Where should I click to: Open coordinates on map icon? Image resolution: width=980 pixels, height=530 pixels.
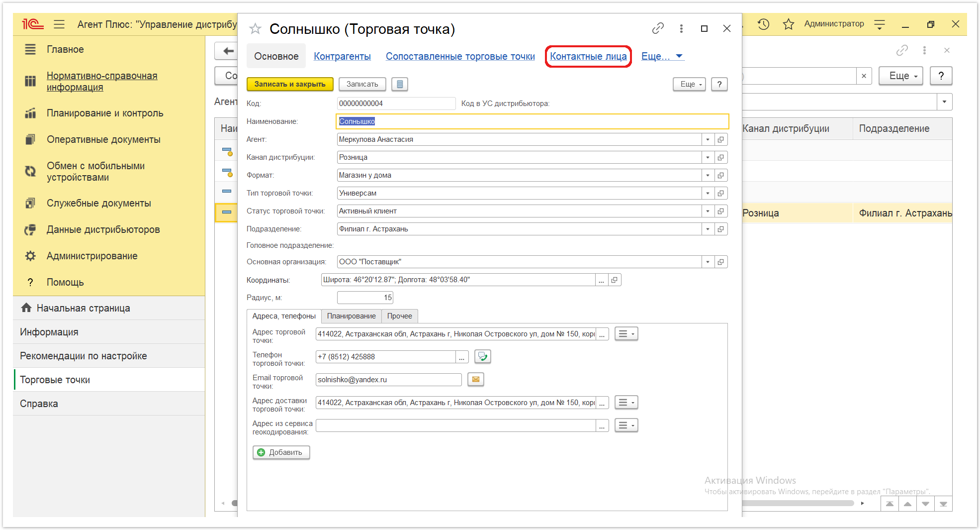pyautogui.click(x=615, y=280)
